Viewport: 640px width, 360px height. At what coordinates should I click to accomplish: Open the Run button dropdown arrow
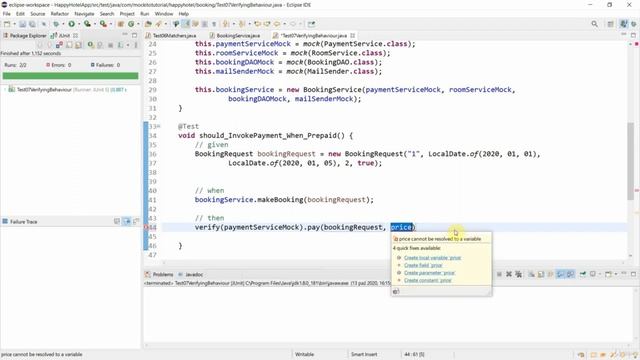[x=78, y=24]
